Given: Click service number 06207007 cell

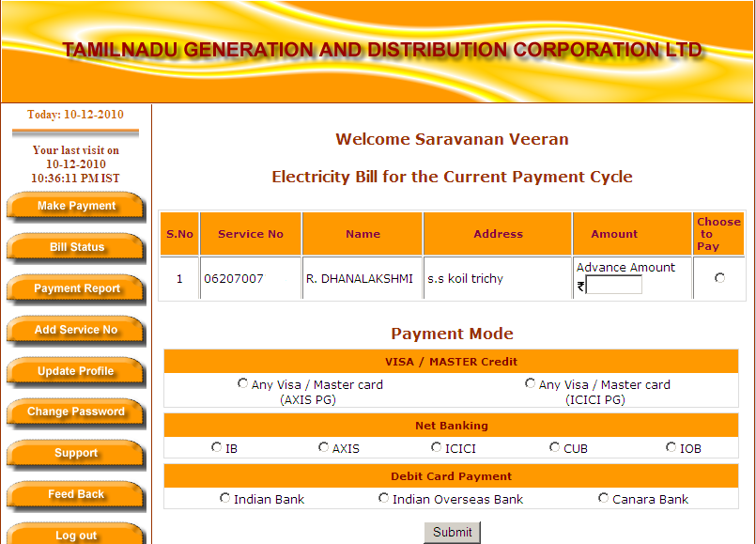Looking at the screenshot, I should 250,278.
